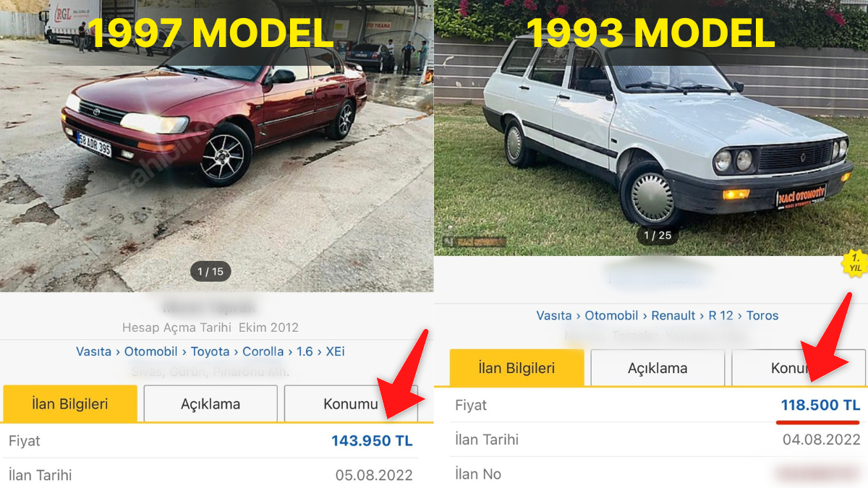Screen dimensions: 868x488
Task: Open the Corolla breadcrumb link
Action: 263,351
